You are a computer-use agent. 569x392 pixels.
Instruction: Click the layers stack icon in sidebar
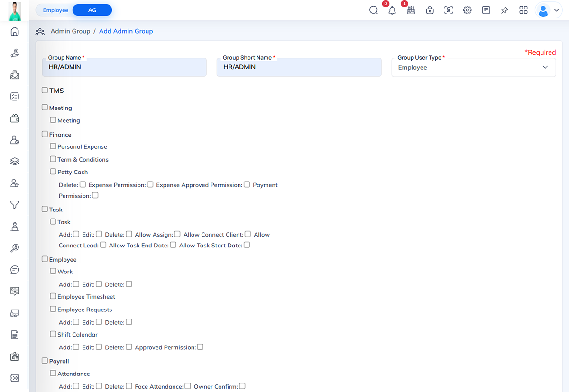15,162
